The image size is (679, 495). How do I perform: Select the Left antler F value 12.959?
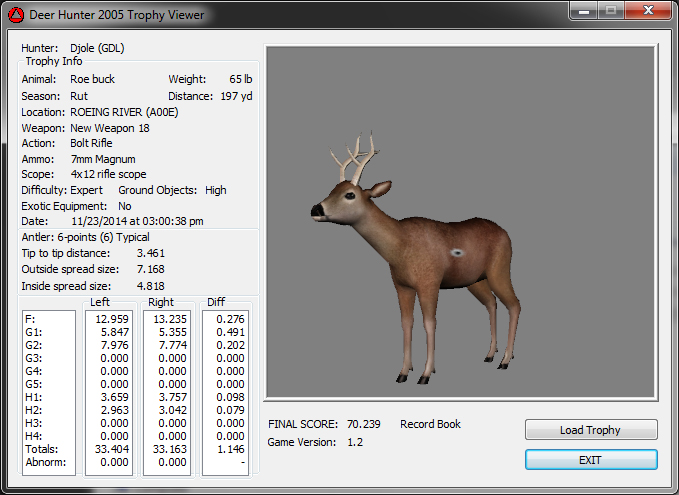(112, 318)
